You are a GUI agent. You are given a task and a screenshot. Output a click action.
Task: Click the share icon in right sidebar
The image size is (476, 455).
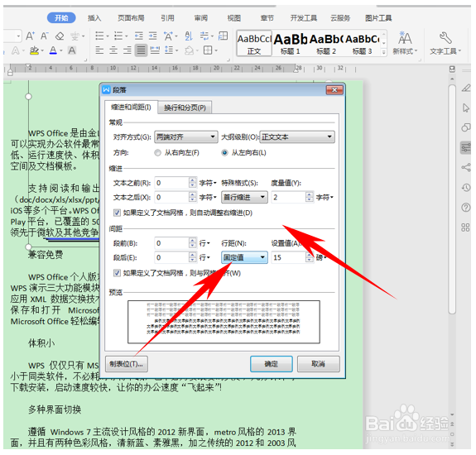tap(466, 167)
